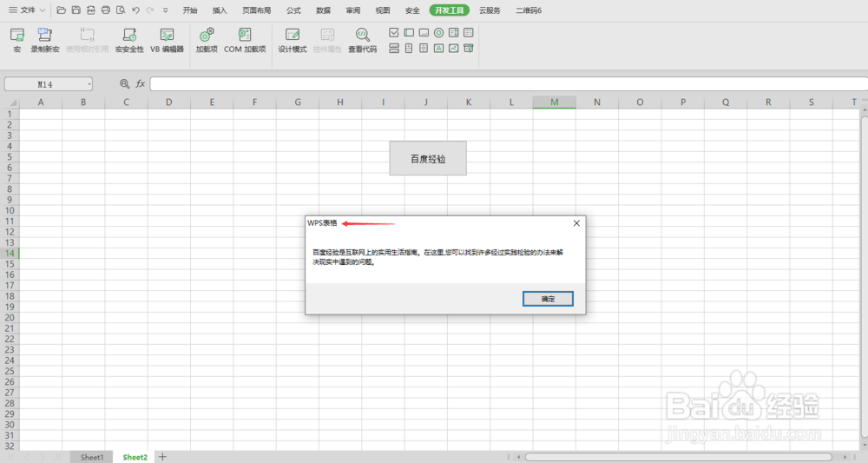Select the Sheet2 tab
Viewport: 868px width, 463px height.
point(135,457)
